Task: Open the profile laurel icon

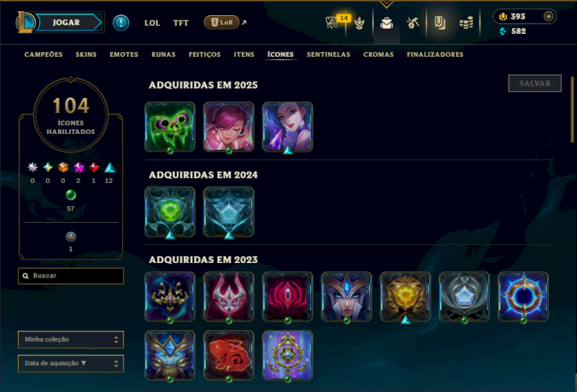Action: [x=359, y=23]
